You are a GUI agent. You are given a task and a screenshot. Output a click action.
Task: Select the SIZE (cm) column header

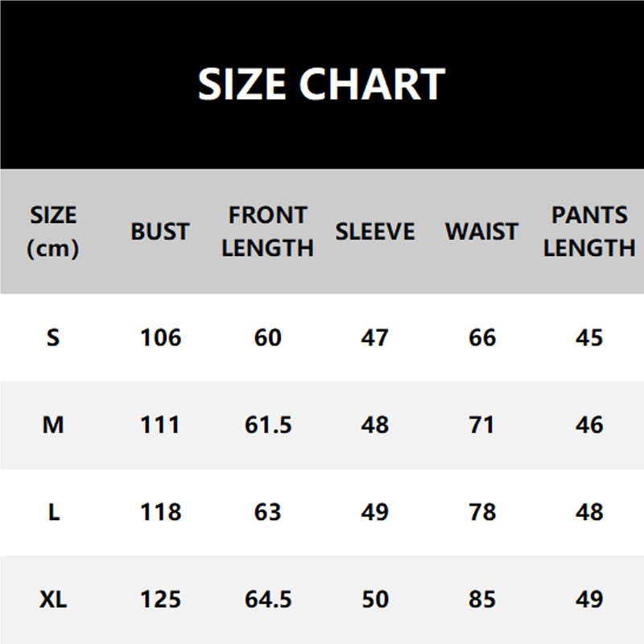point(53,232)
